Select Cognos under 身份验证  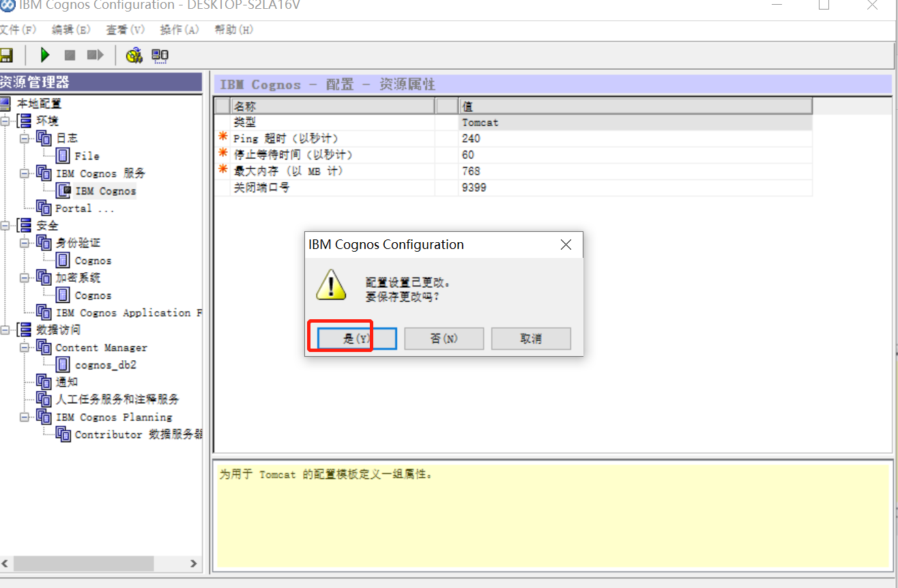click(x=93, y=261)
